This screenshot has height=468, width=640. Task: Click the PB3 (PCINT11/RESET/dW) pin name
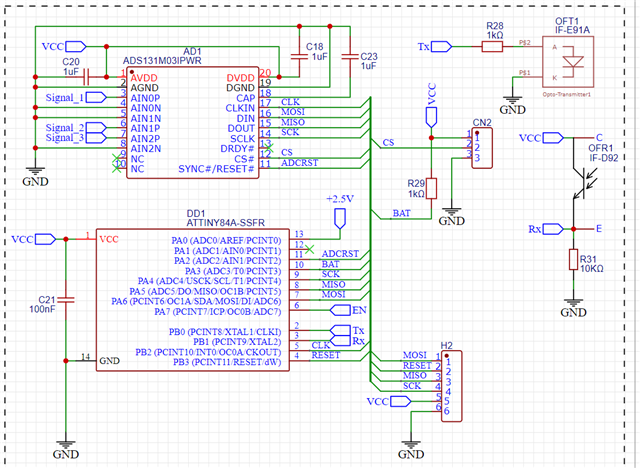pyautogui.click(x=227, y=362)
